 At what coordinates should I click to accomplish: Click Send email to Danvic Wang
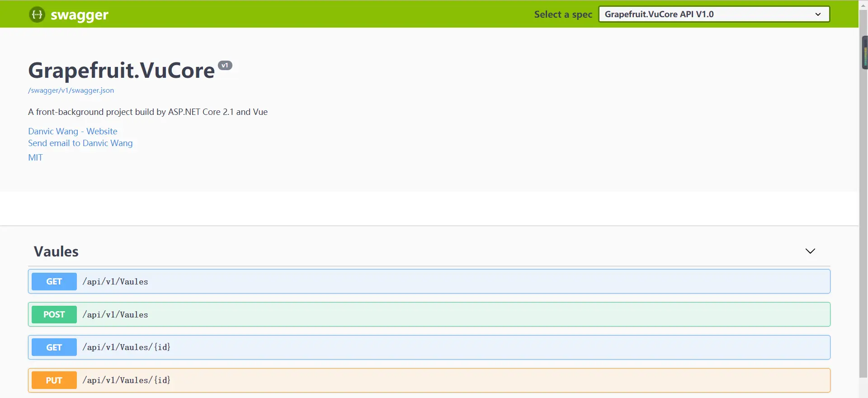[80, 143]
